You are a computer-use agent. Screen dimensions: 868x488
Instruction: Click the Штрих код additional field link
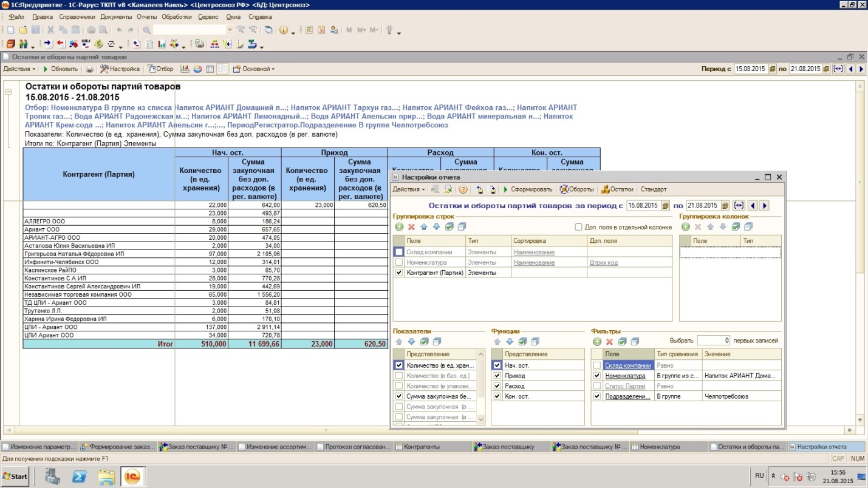603,262
